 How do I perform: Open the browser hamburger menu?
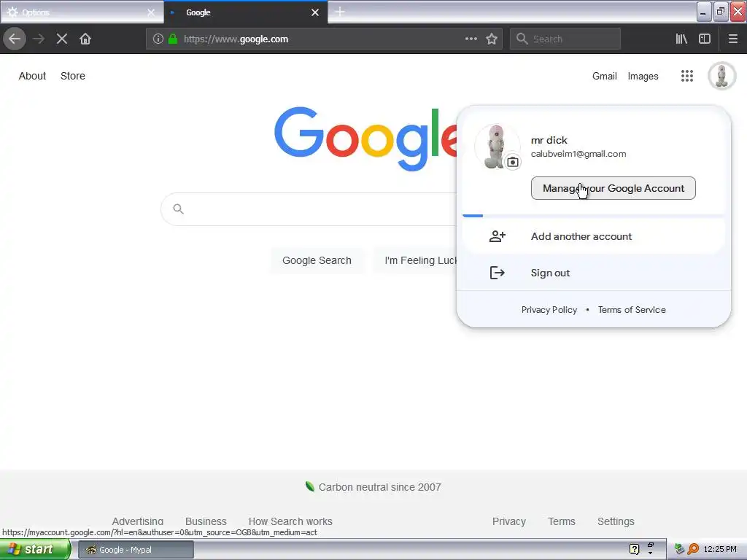[732, 39]
